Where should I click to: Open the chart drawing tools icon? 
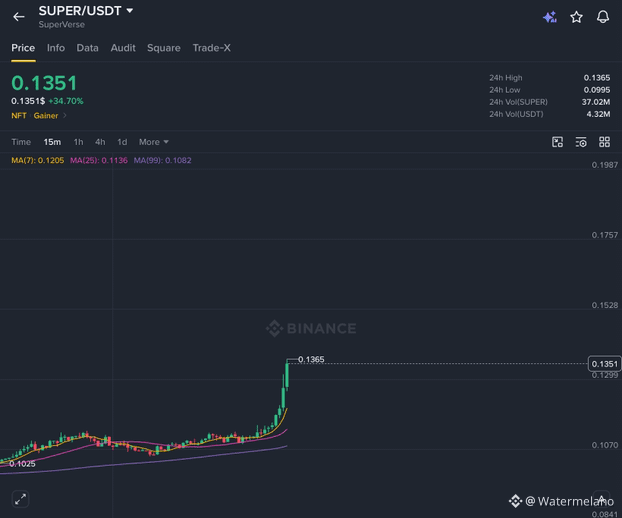coord(557,142)
